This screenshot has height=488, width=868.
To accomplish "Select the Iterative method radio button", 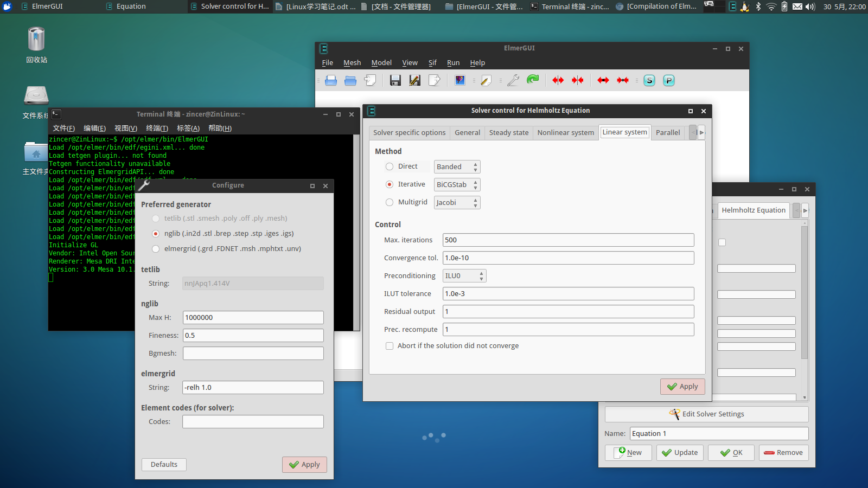I will click(x=390, y=184).
